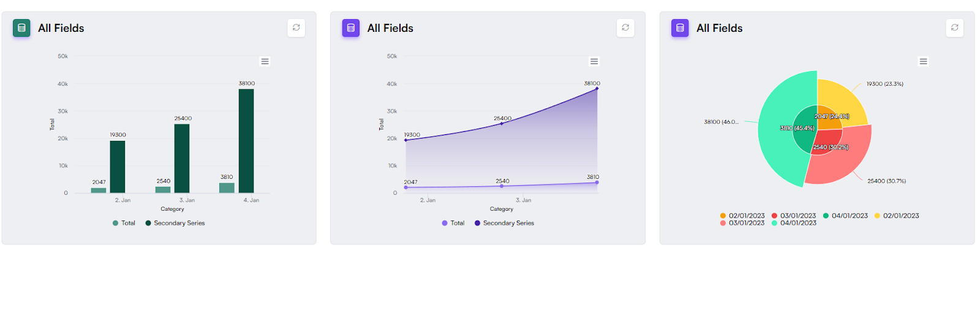980x310 pixels.
Task: Open the area chart hamburger context menu
Action: tap(594, 61)
